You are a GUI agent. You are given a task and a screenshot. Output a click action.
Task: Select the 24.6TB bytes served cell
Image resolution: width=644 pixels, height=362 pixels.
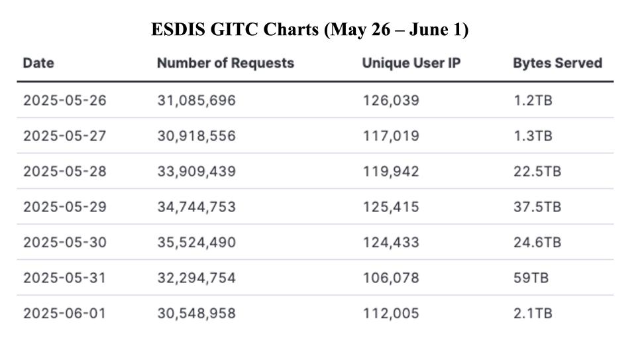537,243
